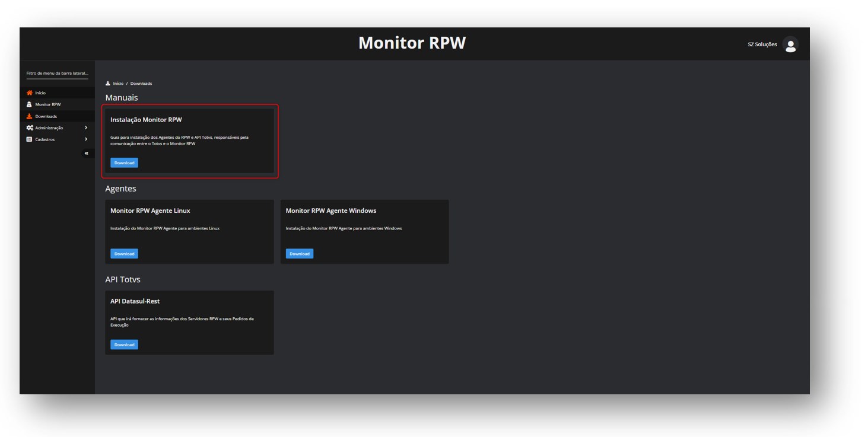Expand the Cadastros submenu arrow
Screen dimensions: 868x437
pos(86,139)
